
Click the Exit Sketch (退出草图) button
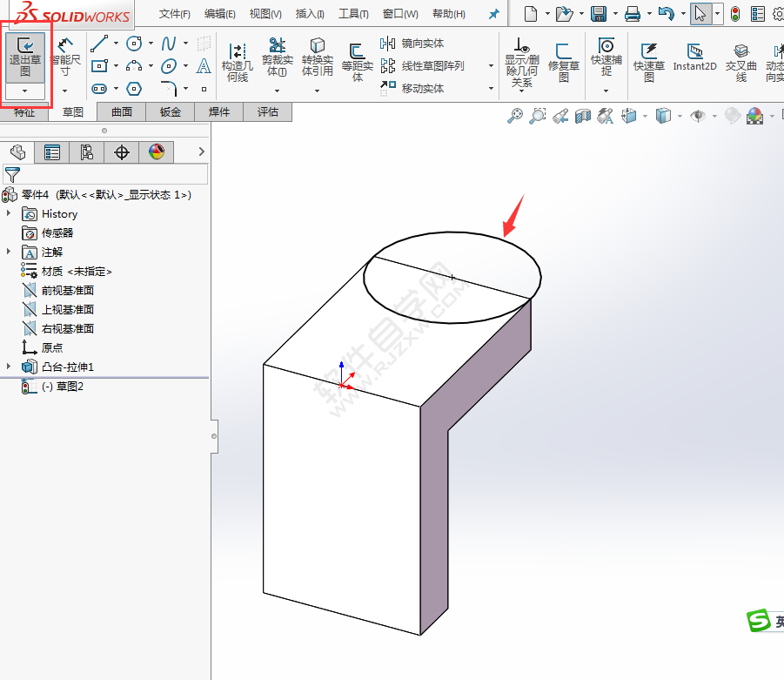pos(25,57)
